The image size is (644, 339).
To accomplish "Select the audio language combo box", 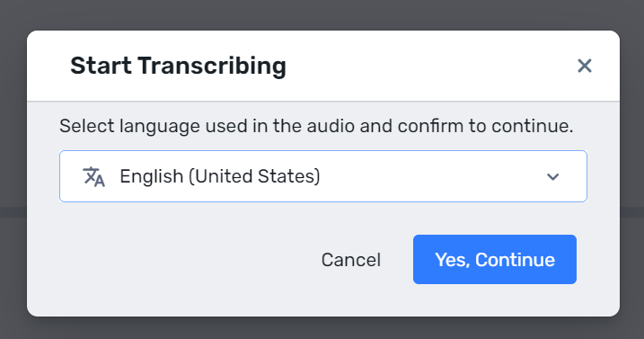I will 323,176.
